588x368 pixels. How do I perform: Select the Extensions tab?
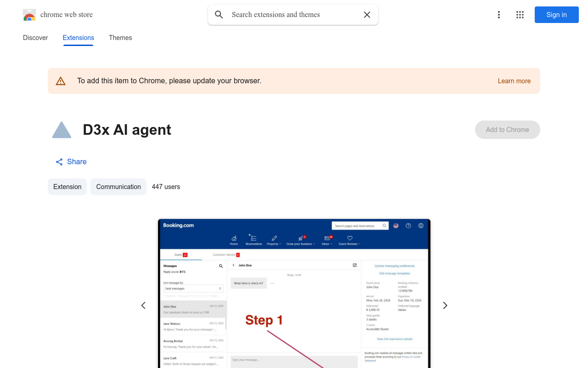[x=79, y=38]
